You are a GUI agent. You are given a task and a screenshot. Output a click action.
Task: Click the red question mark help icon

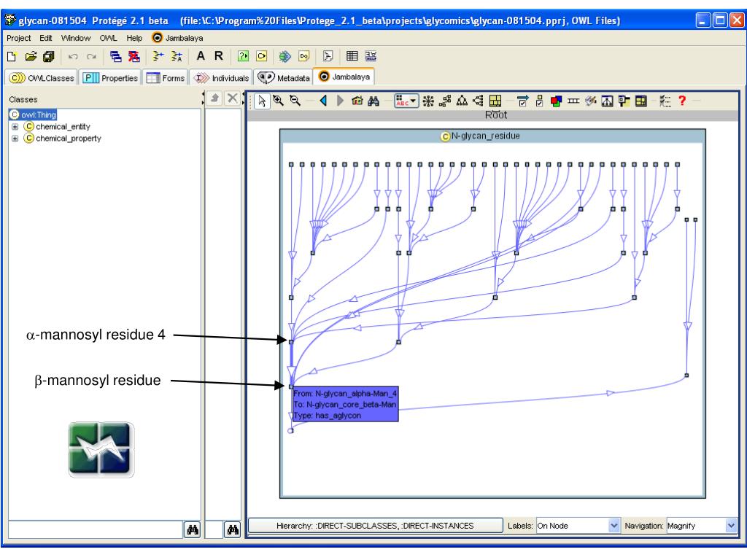[682, 101]
